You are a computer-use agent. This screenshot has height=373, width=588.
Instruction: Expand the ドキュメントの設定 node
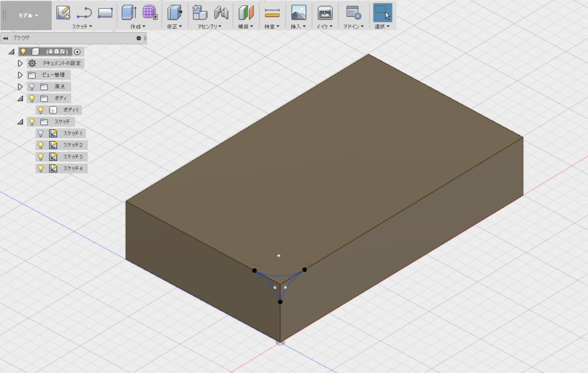(x=20, y=63)
